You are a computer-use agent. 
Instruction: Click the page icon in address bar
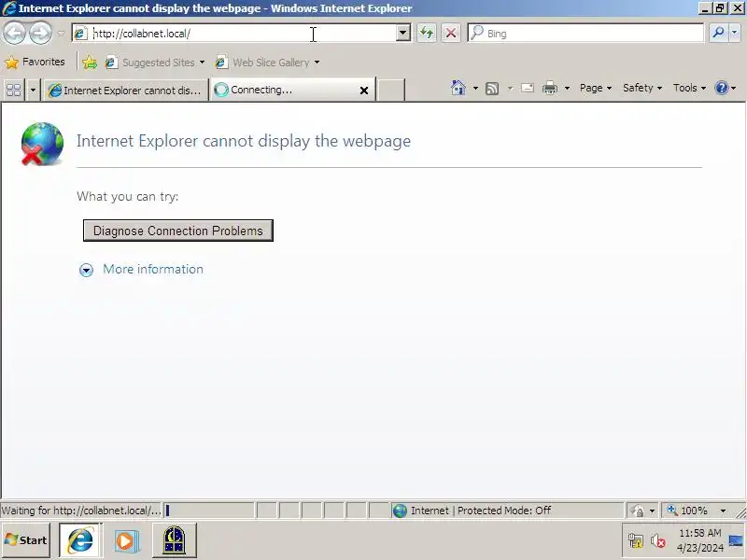(80, 34)
